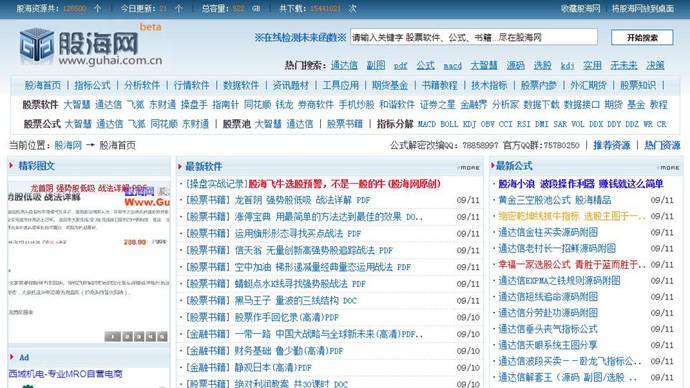Screen dimensions: 690x388
Task: Click hot search term kdj
Action: [x=567, y=66]
